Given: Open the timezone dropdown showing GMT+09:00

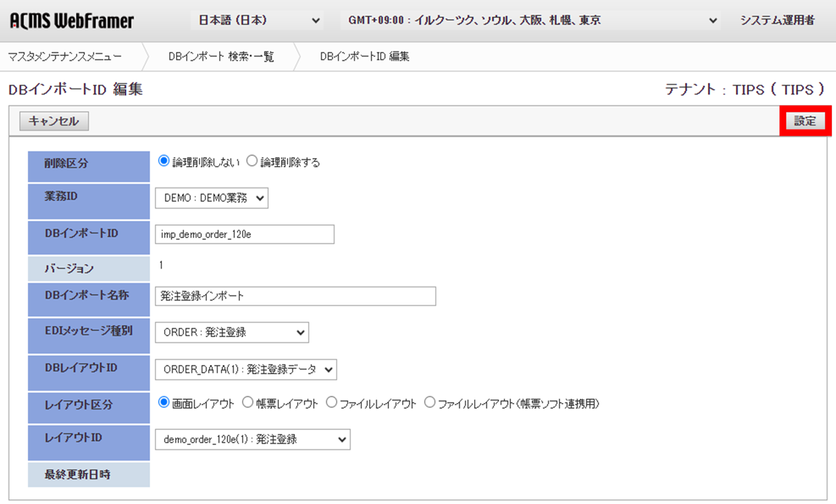Looking at the screenshot, I should tap(529, 20).
